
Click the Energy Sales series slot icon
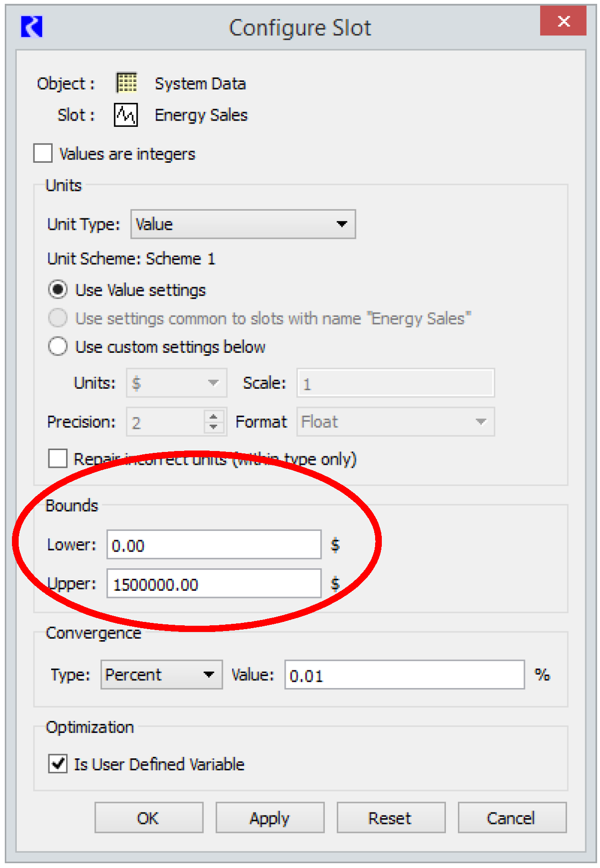[126, 115]
